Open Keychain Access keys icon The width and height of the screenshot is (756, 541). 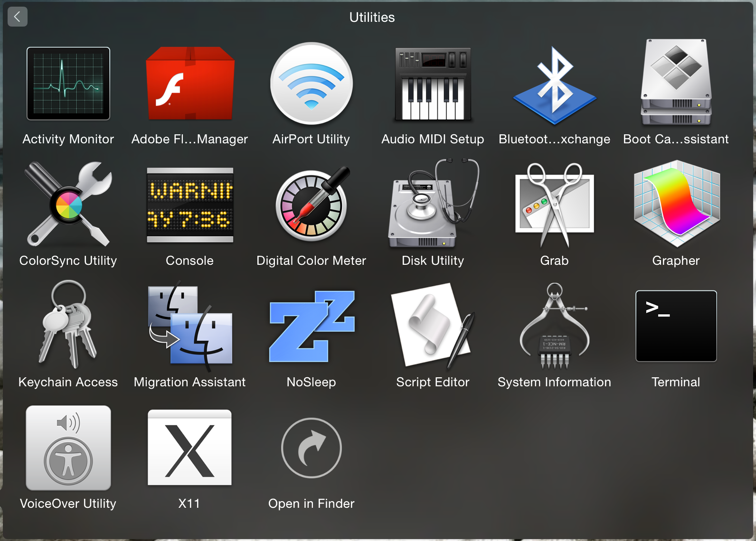tap(68, 325)
